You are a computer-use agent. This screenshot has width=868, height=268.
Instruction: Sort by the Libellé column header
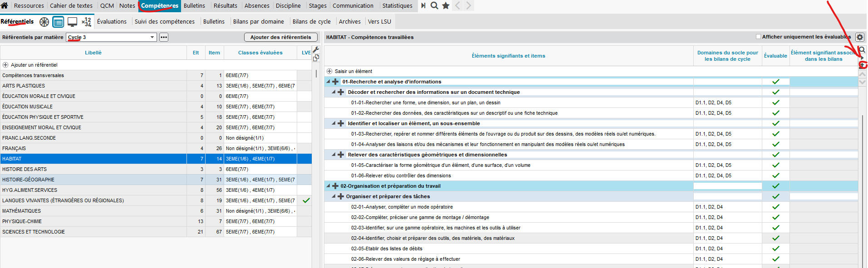pyautogui.click(x=93, y=53)
